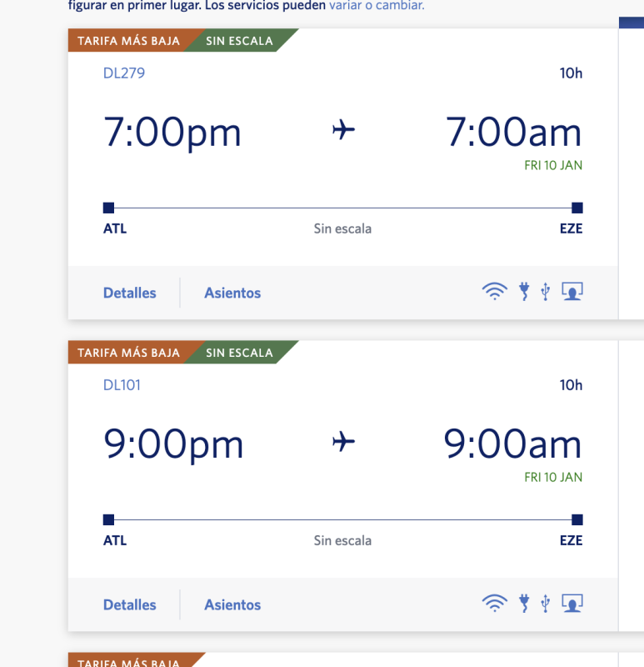Click personal video screen icon on DL101

click(x=572, y=604)
